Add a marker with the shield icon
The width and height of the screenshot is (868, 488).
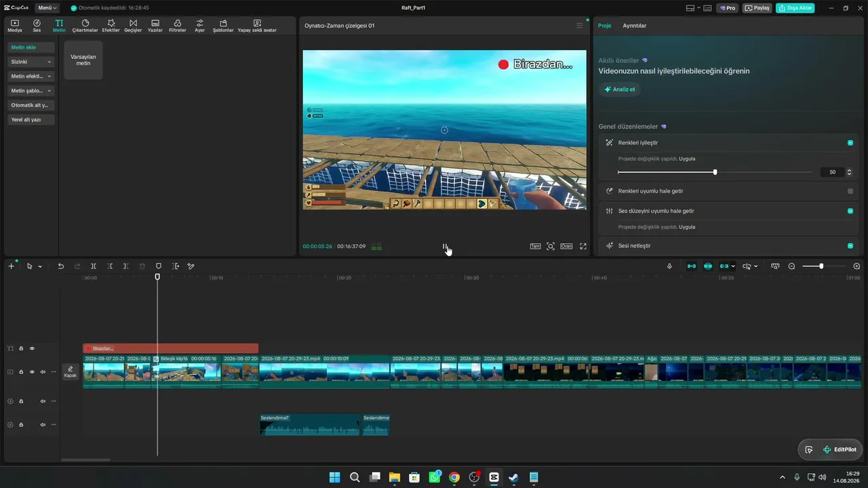(x=159, y=266)
